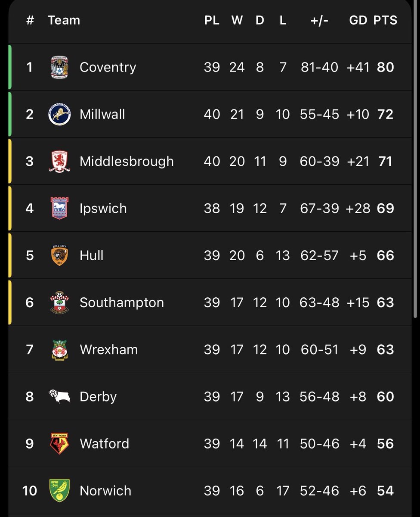Open the Middlesbrough team name link

(x=127, y=161)
